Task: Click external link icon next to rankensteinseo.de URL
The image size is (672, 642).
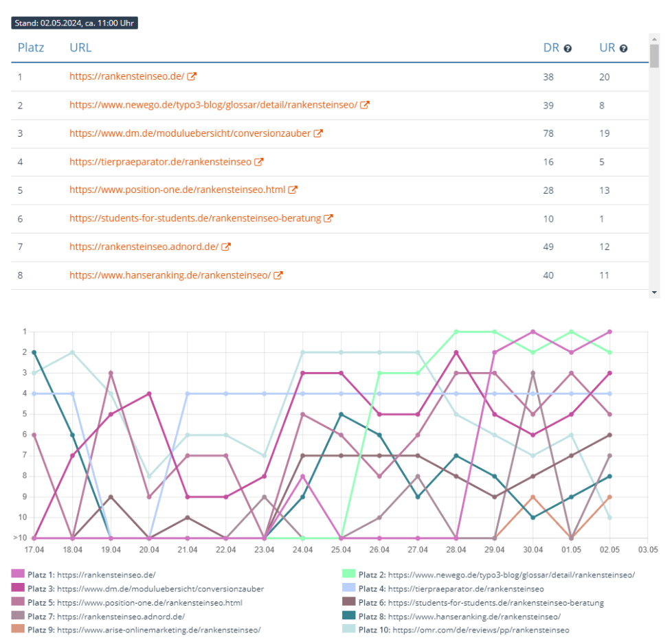Action: tap(192, 77)
